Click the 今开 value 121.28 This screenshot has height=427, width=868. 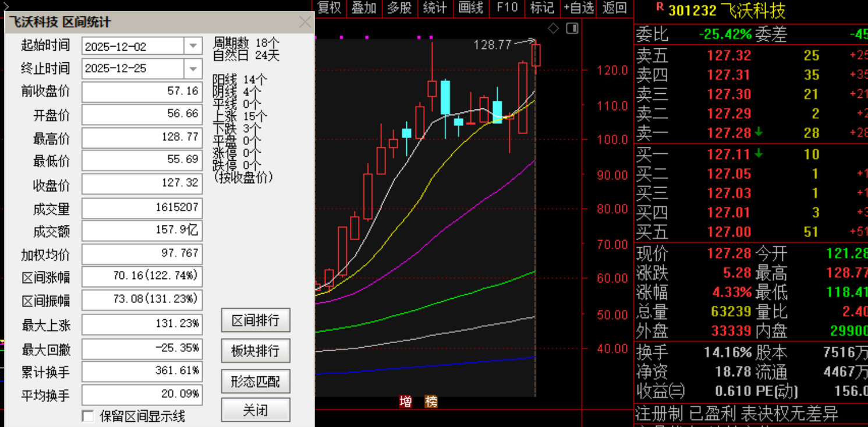pos(847,254)
